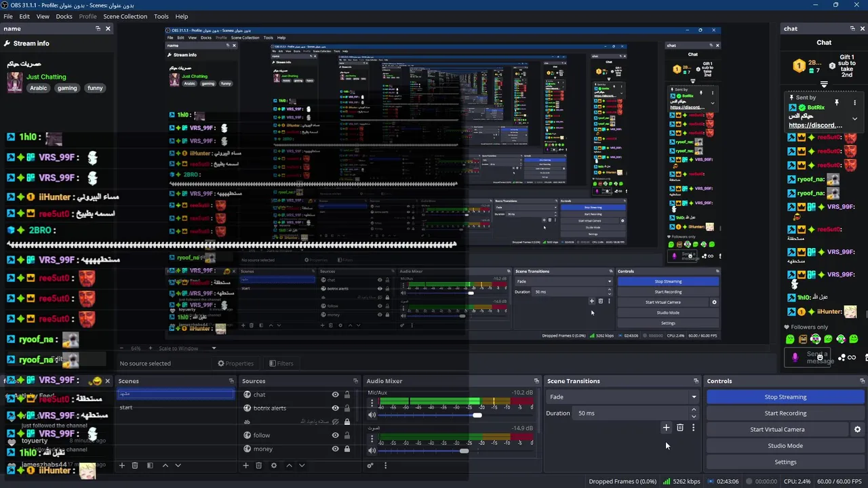The width and height of the screenshot is (868, 488).
Task: Toggle visibility of botrix alerts source
Action: click(335, 408)
